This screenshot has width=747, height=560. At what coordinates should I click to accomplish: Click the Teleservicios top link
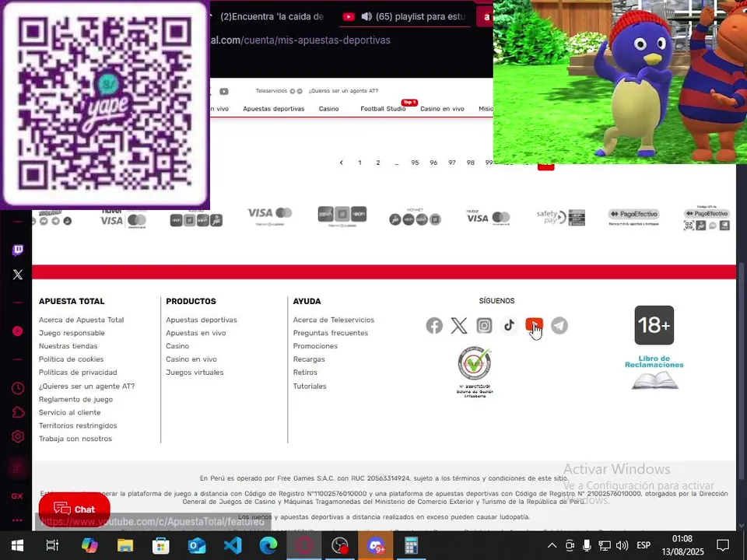(272, 91)
